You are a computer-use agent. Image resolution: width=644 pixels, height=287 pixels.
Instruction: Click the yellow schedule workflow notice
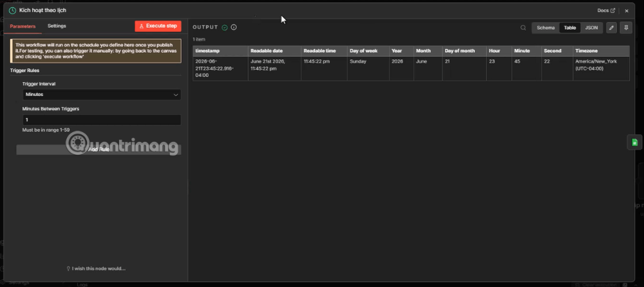coord(96,50)
